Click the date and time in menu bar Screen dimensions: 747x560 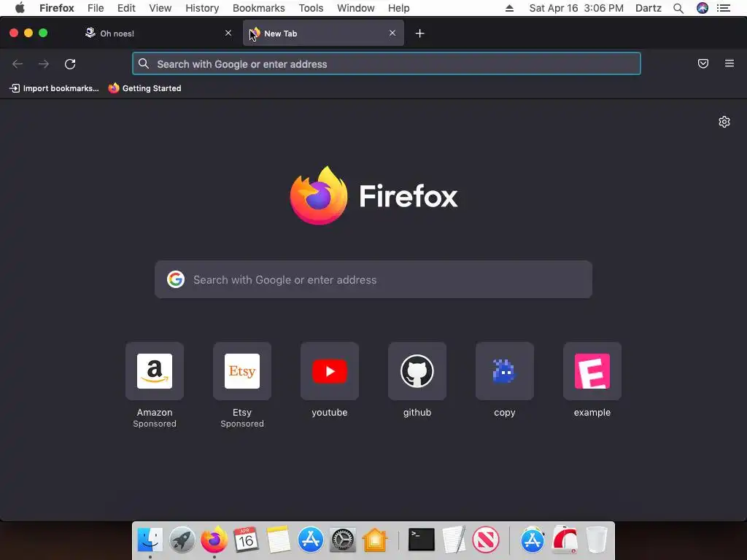[x=576, y=8]
